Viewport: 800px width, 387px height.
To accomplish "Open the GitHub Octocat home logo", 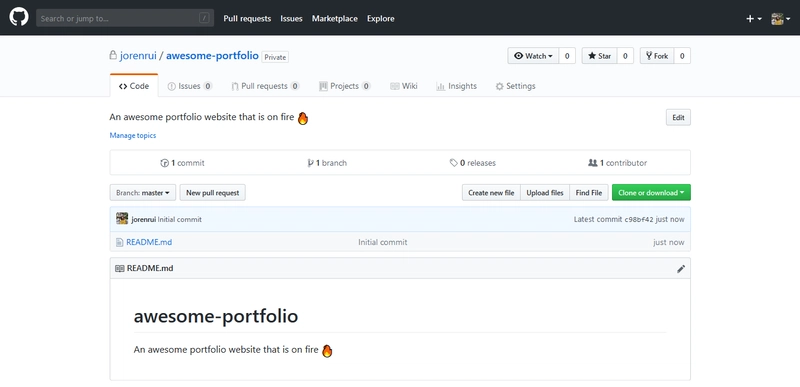I will tap(19, 17).
